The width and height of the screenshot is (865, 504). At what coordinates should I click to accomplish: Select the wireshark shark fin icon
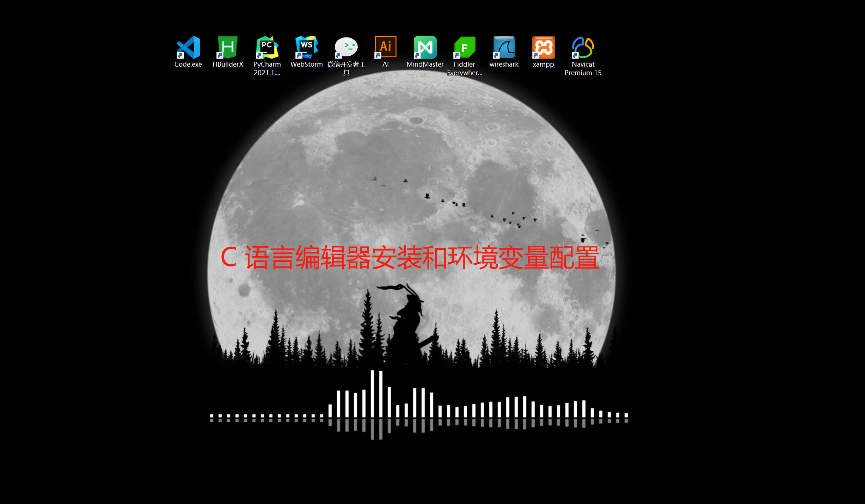click(x=504, y=48)
